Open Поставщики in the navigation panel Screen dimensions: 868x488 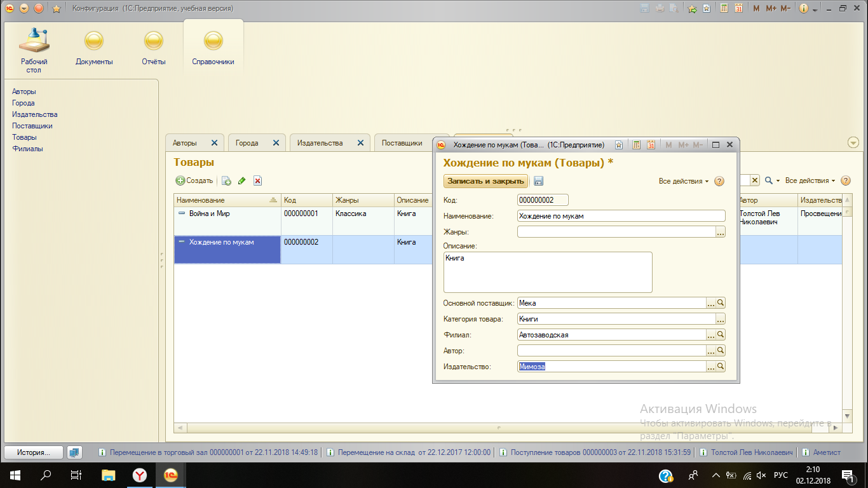[x=32, y=126]
